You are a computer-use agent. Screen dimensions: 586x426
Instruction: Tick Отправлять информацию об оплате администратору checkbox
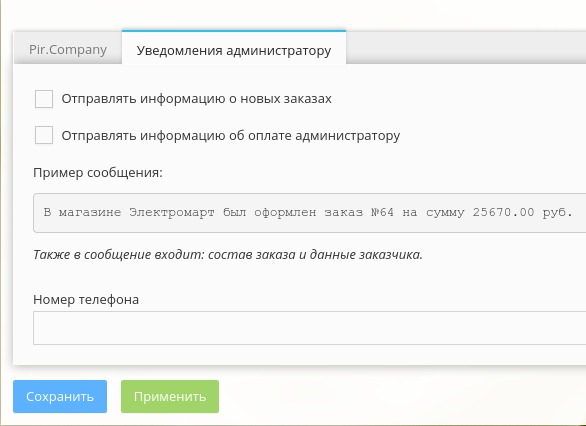[x=44, y=135]
